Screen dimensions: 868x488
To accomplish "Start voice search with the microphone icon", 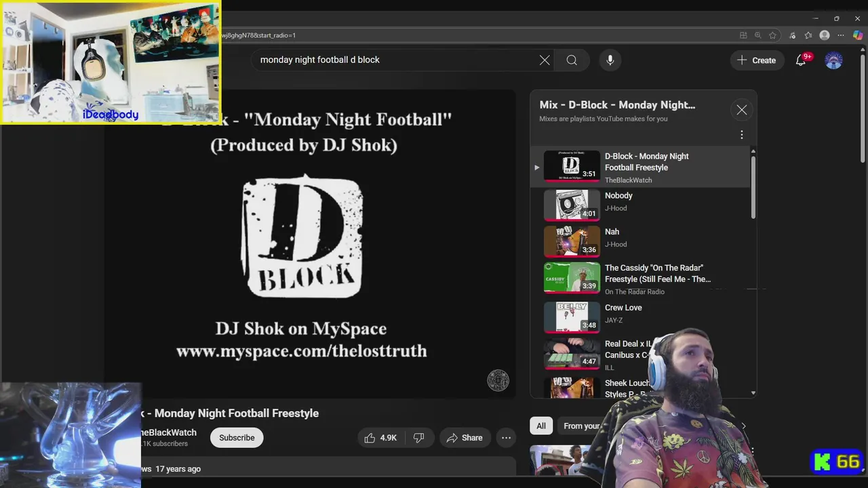I will point(610,60).
